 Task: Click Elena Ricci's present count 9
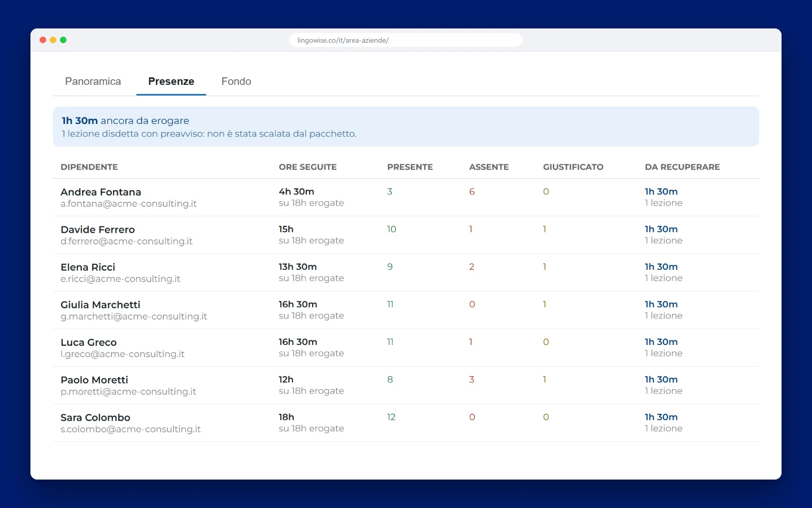pos(390,267)
